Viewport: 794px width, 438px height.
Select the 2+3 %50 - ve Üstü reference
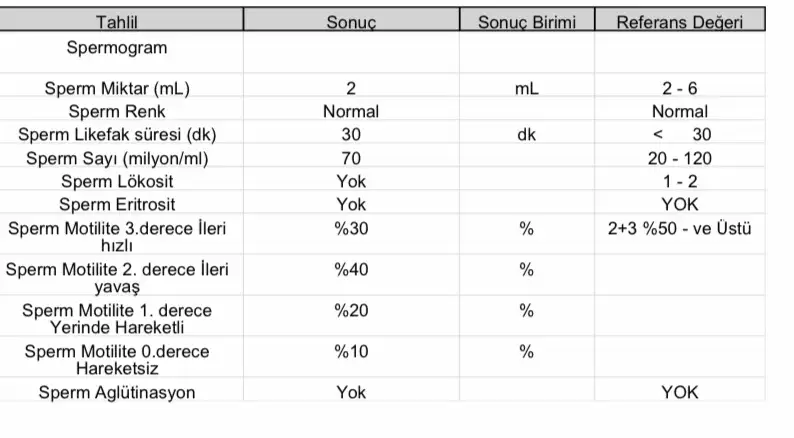point(679,229)
